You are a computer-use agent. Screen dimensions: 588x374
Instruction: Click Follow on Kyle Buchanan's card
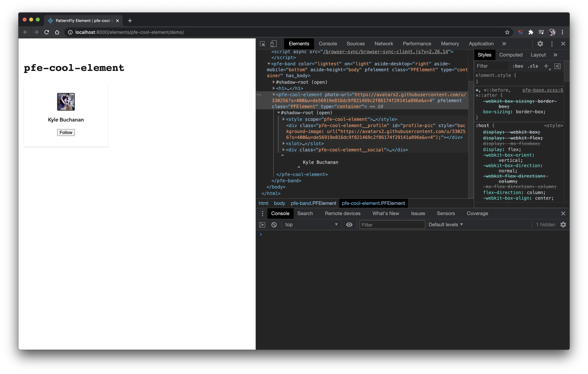pyautogui.click(x=66, y=132)
